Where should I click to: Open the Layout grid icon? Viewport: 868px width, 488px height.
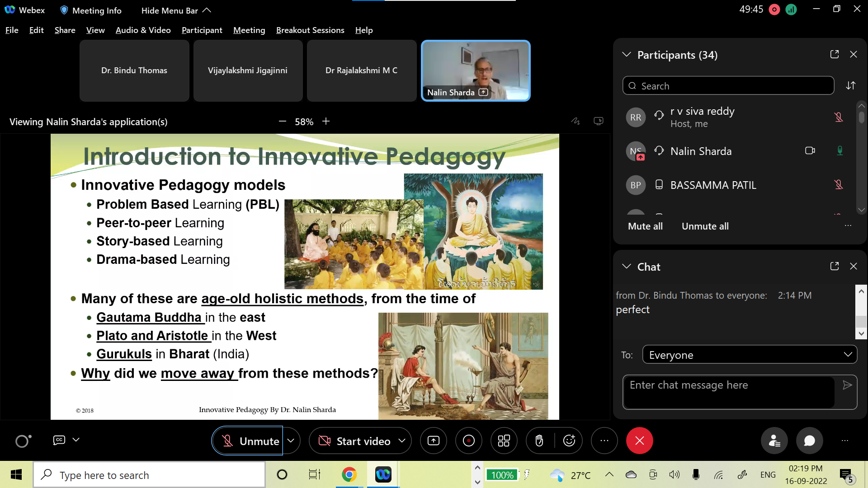(x=504, y=441)
